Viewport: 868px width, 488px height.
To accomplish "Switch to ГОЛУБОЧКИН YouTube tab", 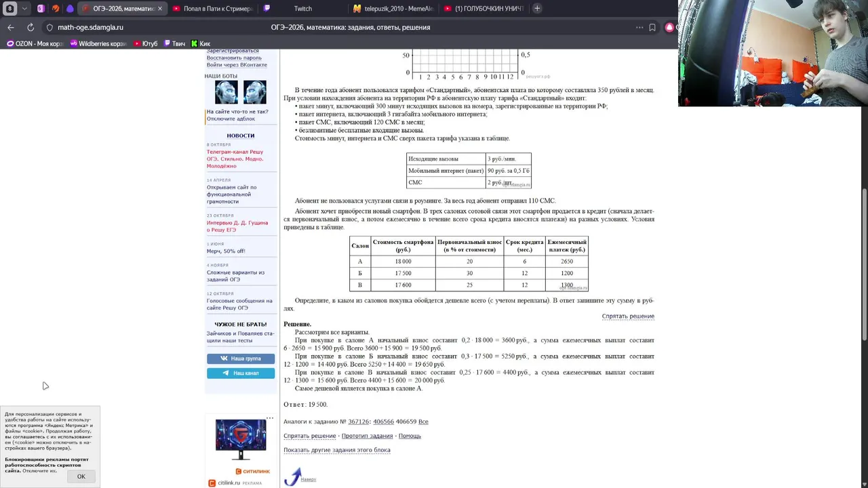I will point(484,9).
